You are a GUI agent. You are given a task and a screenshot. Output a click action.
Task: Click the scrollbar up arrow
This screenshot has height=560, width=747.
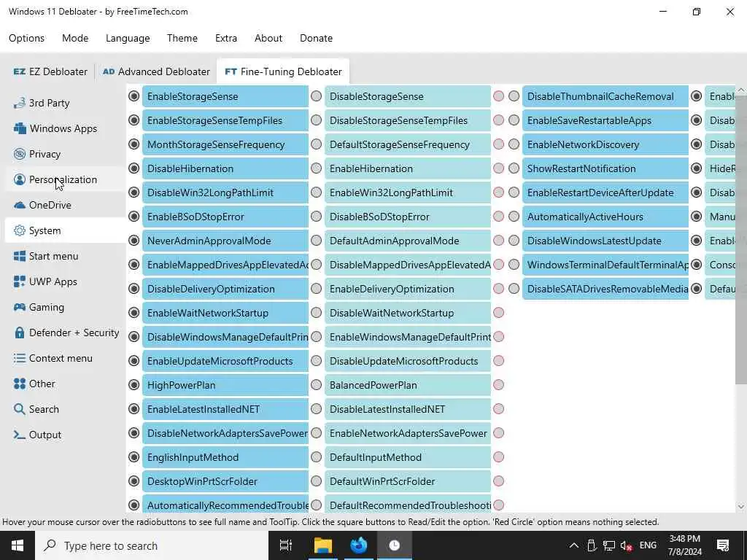(741, 90)
